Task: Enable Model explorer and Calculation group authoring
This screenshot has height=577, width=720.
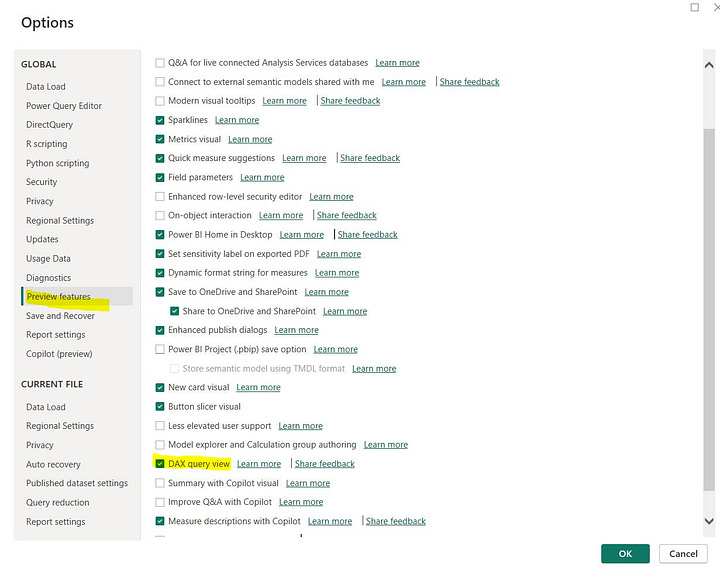Action: click(160, 445)
